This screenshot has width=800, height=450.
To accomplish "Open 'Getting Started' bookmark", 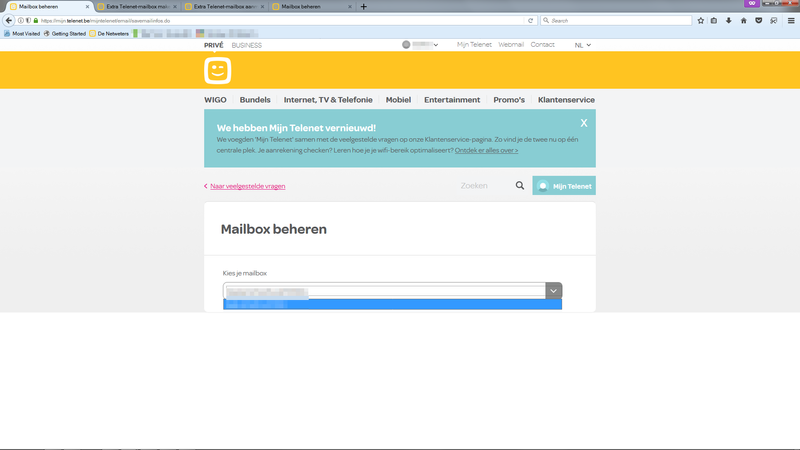I will coord(65,34).
